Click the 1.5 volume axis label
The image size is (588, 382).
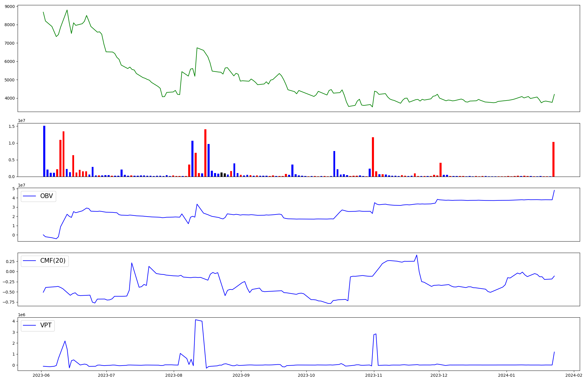pos(12,126)
